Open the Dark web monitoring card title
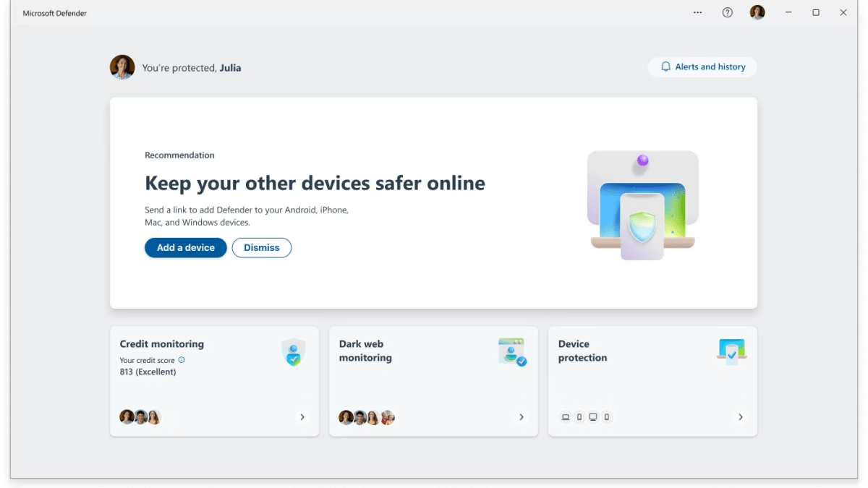This screenshot has height=488, width=868. (x=365, y=351)
